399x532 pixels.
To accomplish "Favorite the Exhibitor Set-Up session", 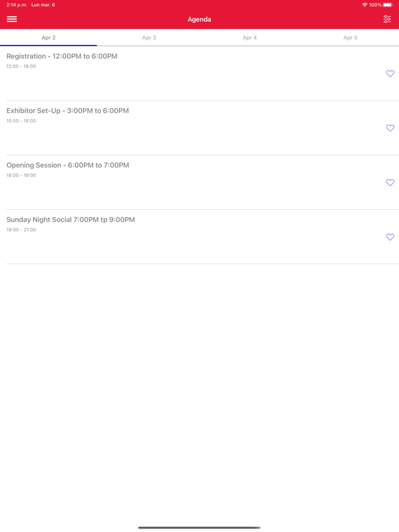I will click(390, 128).
